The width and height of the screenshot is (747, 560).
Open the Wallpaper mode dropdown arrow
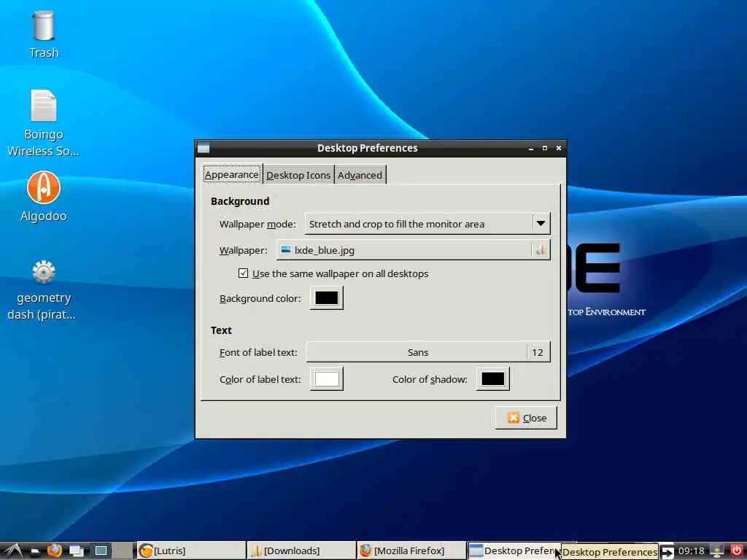point(541,223)
